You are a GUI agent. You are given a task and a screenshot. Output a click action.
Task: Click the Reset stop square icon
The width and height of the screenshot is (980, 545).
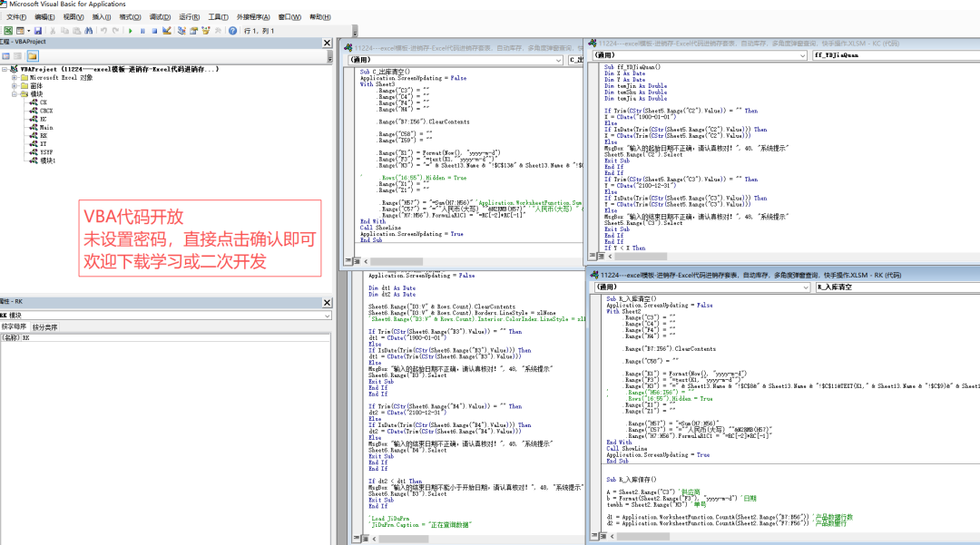(155, 31)
